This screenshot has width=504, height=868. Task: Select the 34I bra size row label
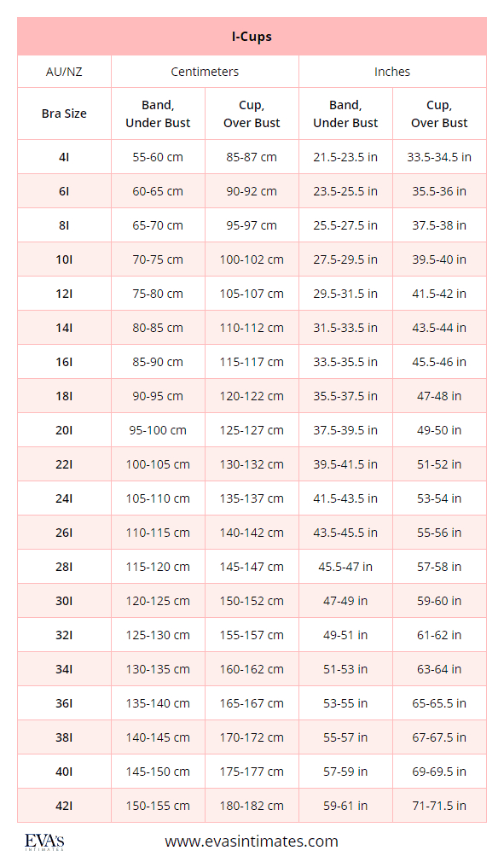tap(64, 669)
